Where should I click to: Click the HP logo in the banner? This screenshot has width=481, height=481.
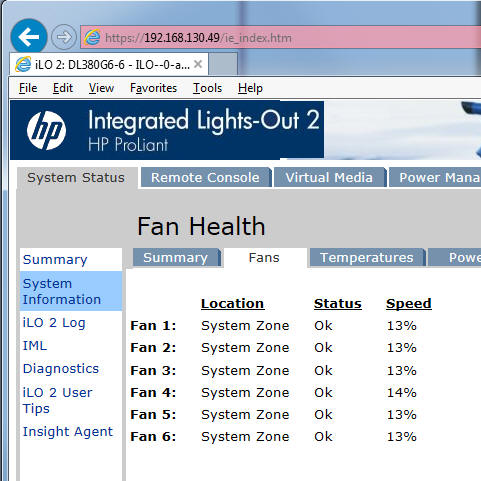click(x=46, y=130)
